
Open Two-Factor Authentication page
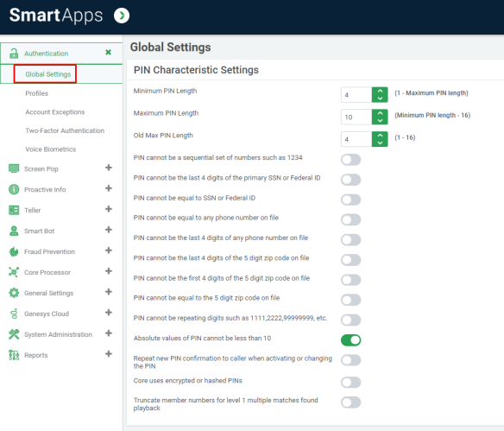[x=65, y=130]
